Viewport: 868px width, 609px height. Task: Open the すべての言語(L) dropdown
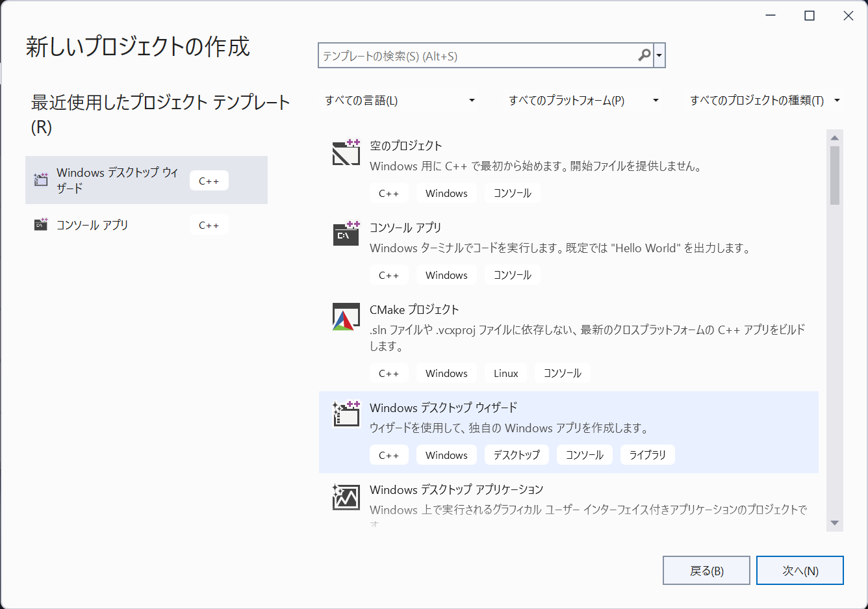400,100
